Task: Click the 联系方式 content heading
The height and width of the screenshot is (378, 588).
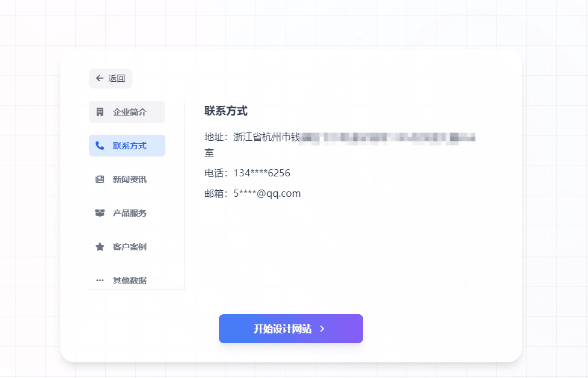Action: pyautogui.click(x=225, y=111)
